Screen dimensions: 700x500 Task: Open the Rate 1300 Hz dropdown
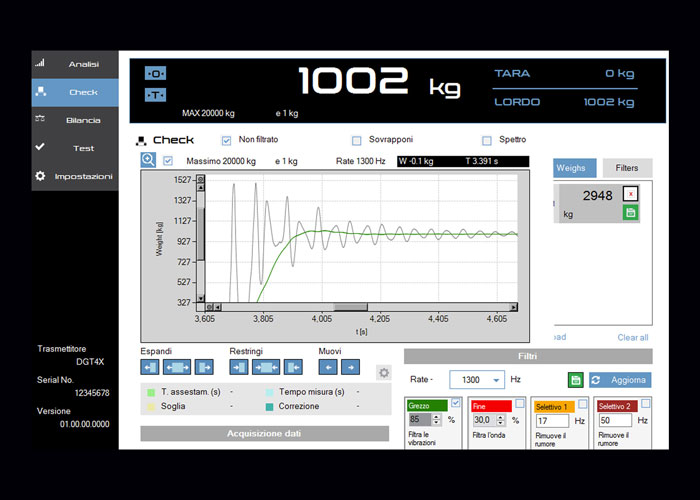tap(497, 381)
